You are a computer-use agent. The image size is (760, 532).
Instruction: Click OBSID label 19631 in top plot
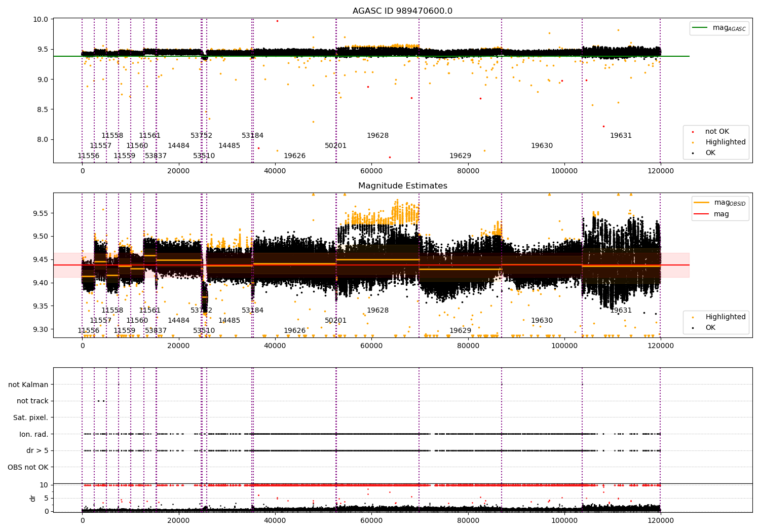[x=621, y=136]
